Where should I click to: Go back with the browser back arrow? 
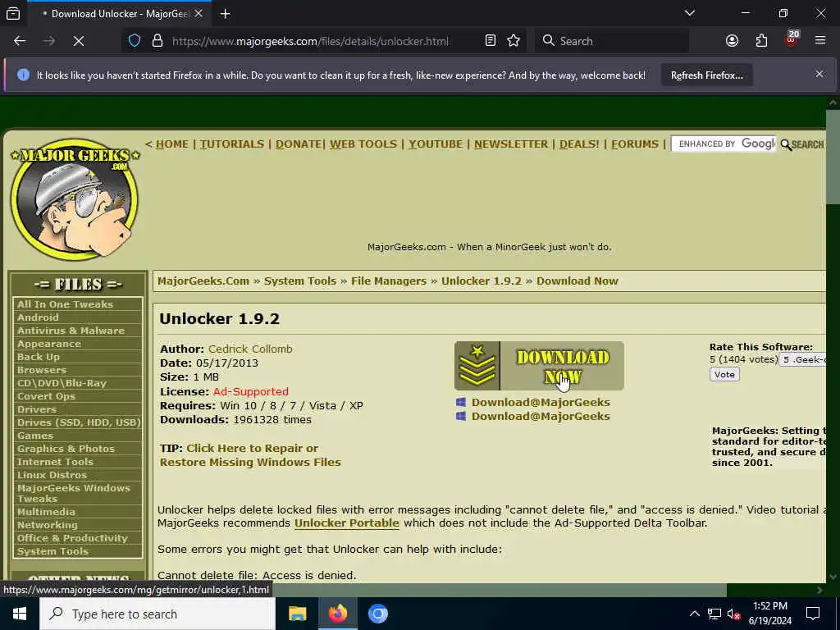(20, 41)
